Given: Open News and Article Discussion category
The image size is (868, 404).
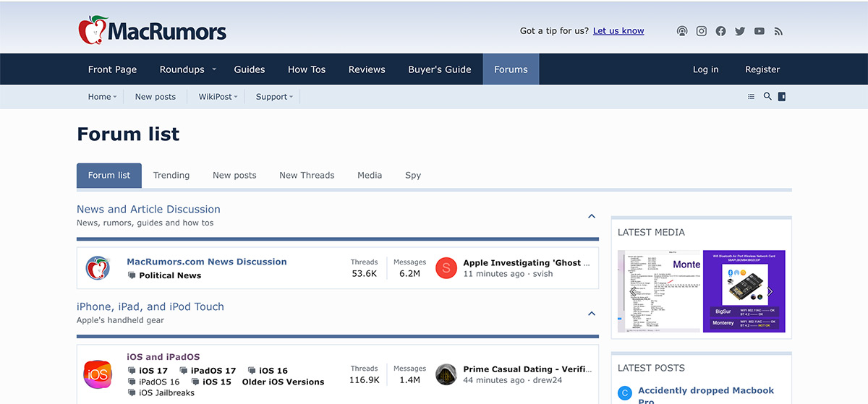Looking at the screenshot, I should pyautogui.click(x=148, y=209).
